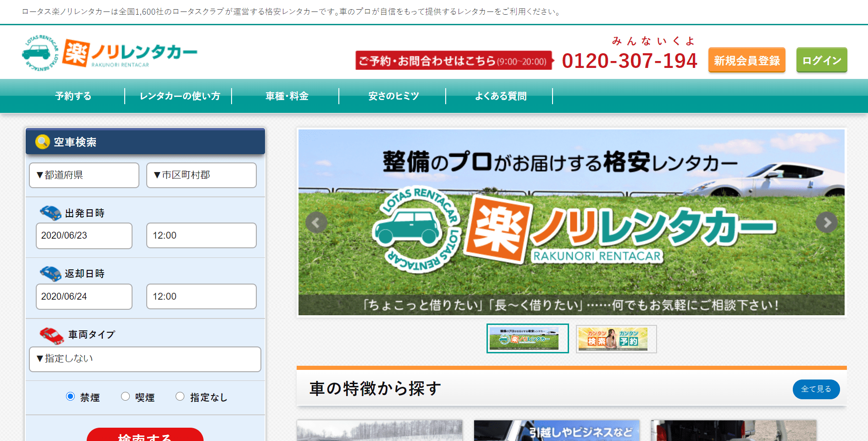The image size is (868, 441).
Task: Open the 市区町村郡 dropdown
Action: click(x=201, y=175)
